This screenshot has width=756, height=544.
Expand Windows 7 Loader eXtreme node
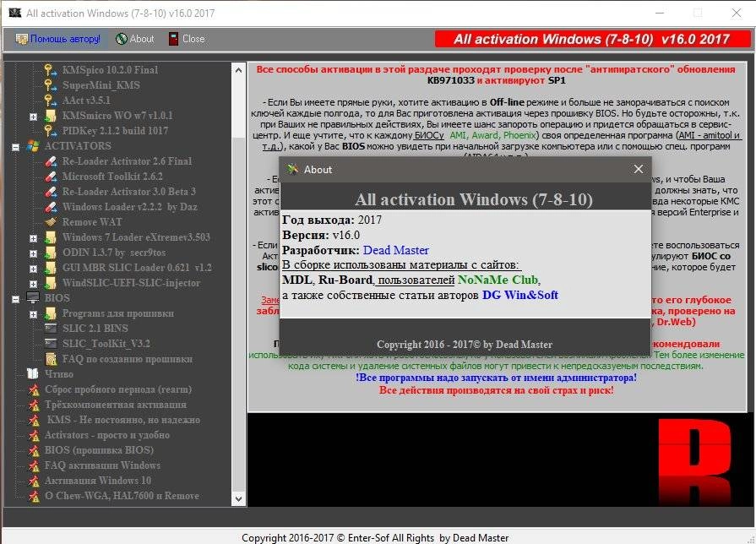tap(33, 238)
